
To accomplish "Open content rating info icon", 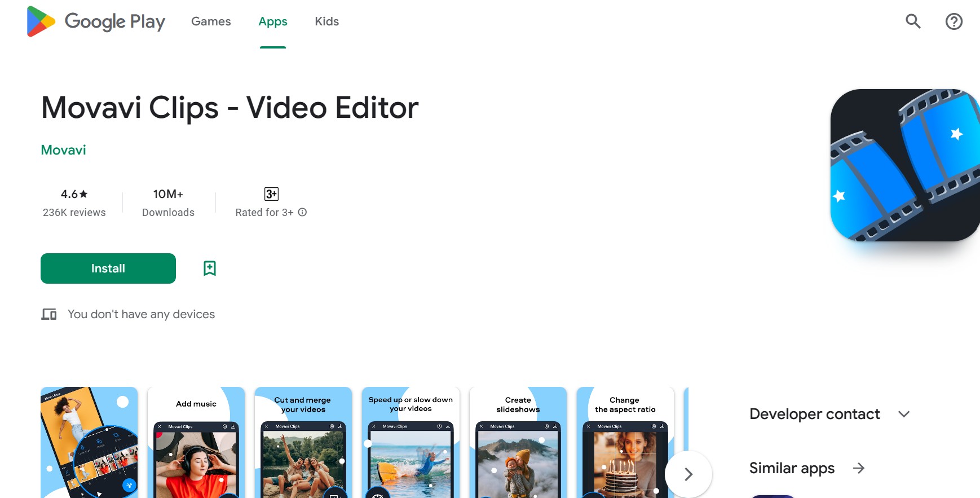I will [x=302, y=212].
